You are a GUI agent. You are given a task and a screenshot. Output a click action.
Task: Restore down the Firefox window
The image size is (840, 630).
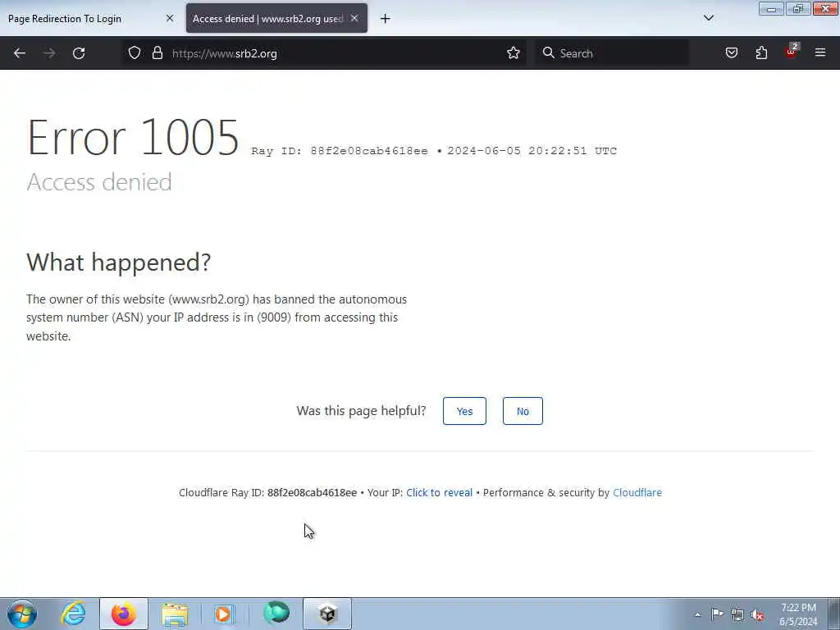pos(797,9)
